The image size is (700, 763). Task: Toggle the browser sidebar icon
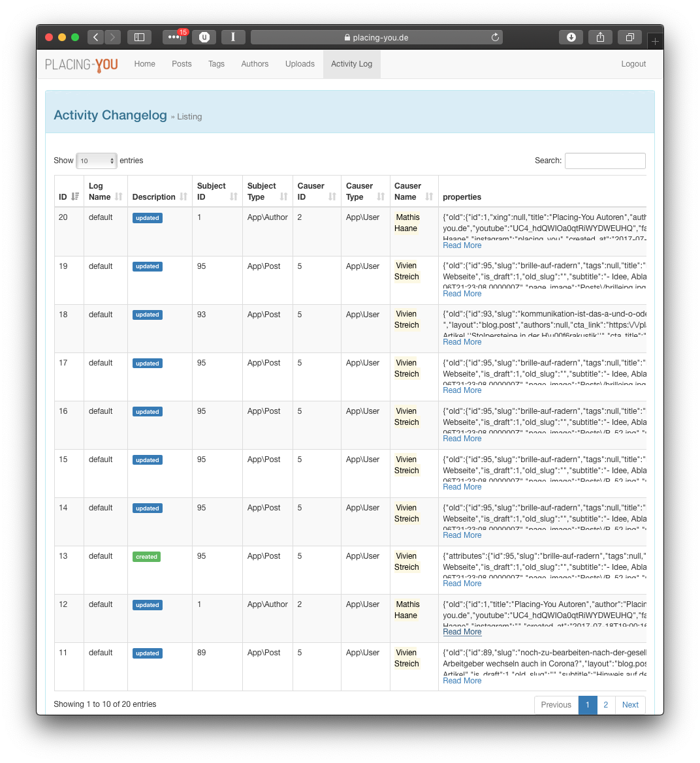(x=139, y=37)
